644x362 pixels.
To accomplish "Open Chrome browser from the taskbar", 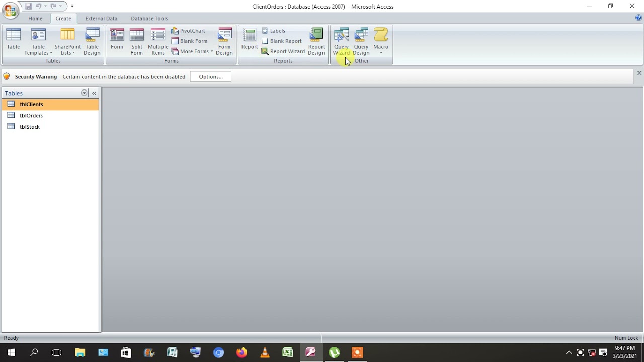I will (x=218, y=352).
